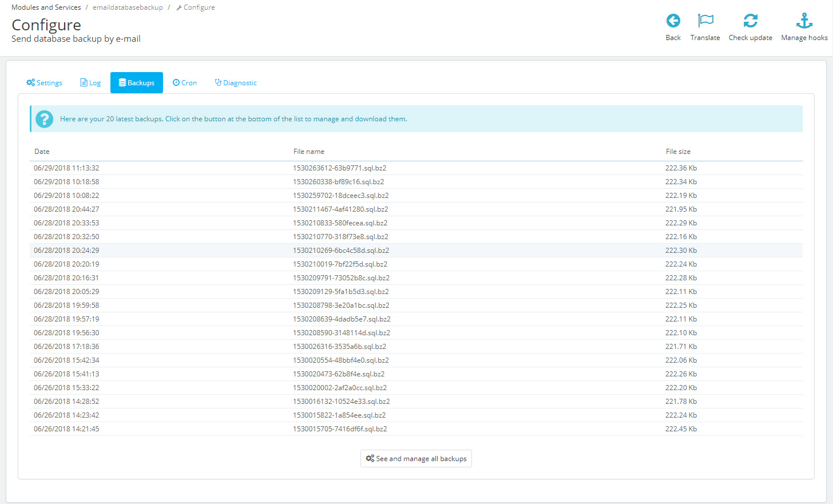Click the stethoscope icon on Diagnostic tab
The height and width of the screenshot is (504, 833).
[x=218, y=83]
